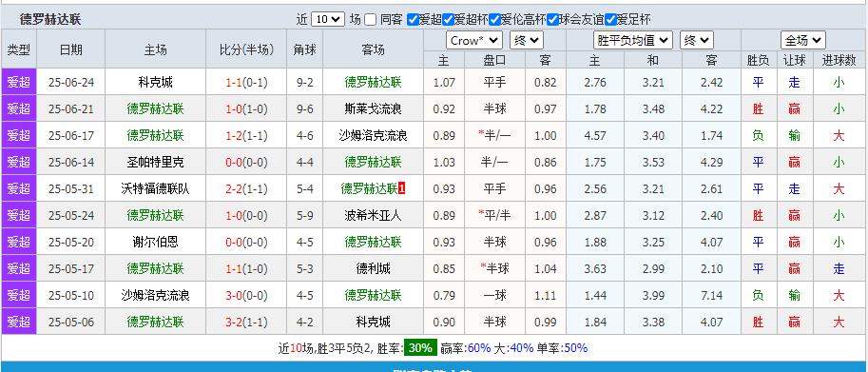This screenshot has height=372, width=868.
Task: Open 科克城 home team on 25-06-24
Action: click(156, 83)
